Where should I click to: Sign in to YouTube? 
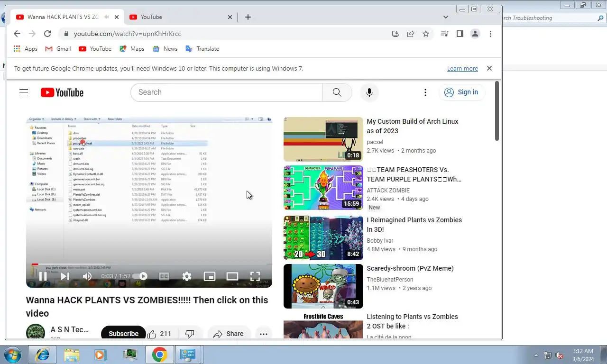pyautogui.click(x=461, y=92)
